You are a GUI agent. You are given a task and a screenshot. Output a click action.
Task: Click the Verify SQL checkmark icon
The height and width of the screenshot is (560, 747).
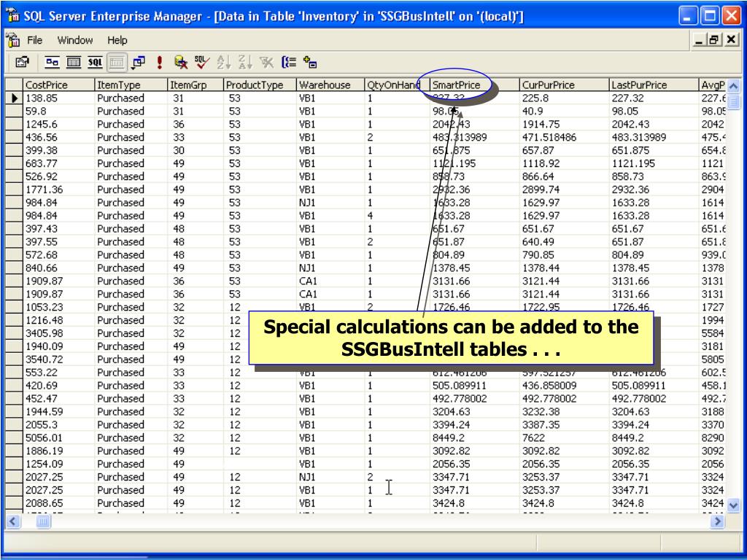(x=202, y=63)
